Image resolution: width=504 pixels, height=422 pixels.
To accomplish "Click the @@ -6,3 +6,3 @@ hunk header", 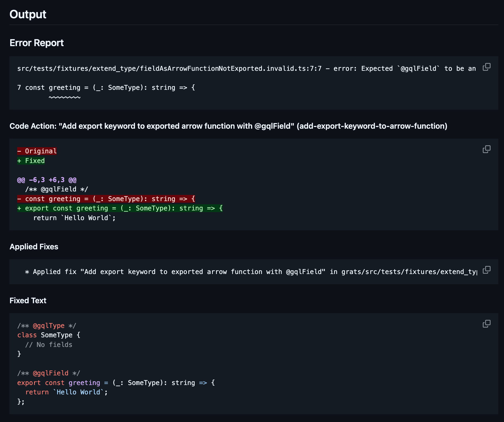I will (46, 180).
